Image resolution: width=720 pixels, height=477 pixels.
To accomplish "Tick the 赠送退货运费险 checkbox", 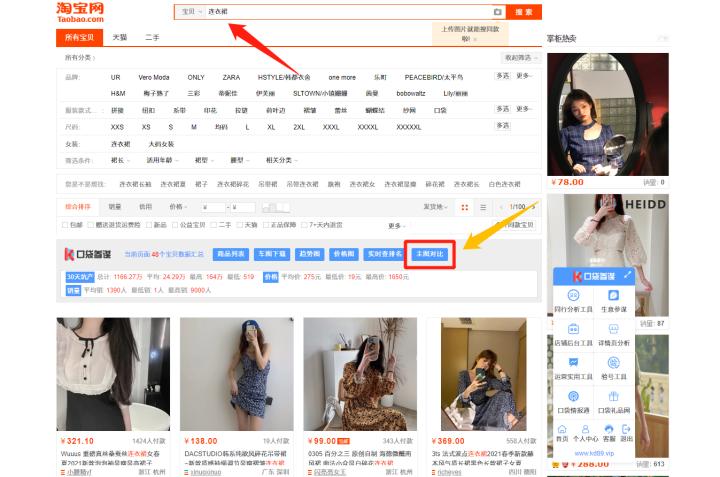I will [x=90, y=225].
